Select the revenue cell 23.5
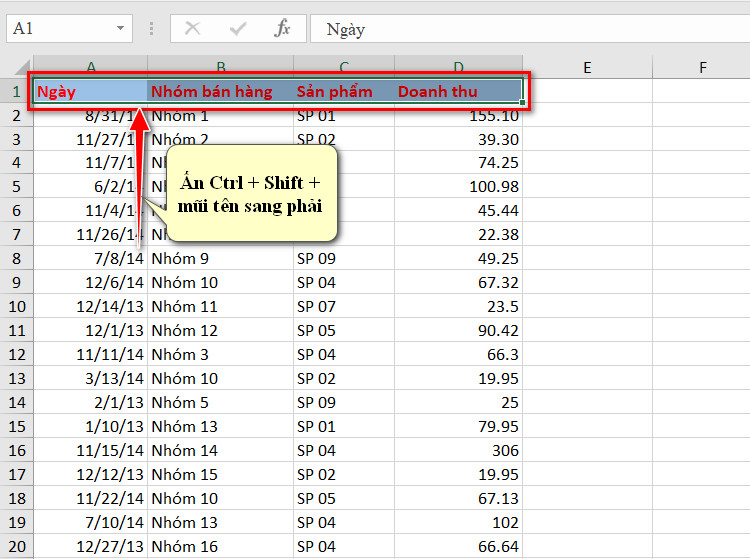750x559 pixels. coord(458,306)
